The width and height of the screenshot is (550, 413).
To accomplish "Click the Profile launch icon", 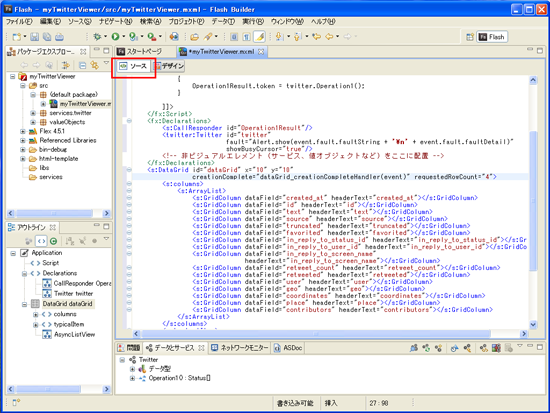I will [133, 36].
